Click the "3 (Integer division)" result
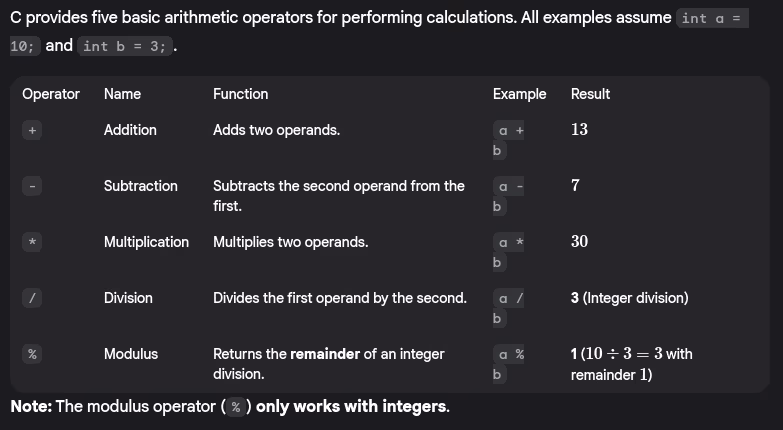 pyautogui.click(x=629, y=298)
